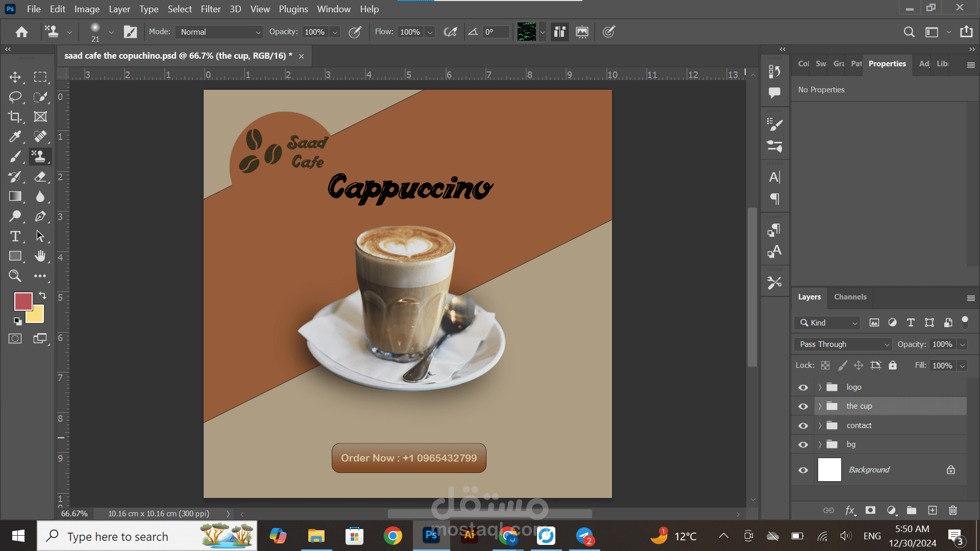Click the Flow percentage field
Viewport: 980px width, 551px height.
[410, 32]
